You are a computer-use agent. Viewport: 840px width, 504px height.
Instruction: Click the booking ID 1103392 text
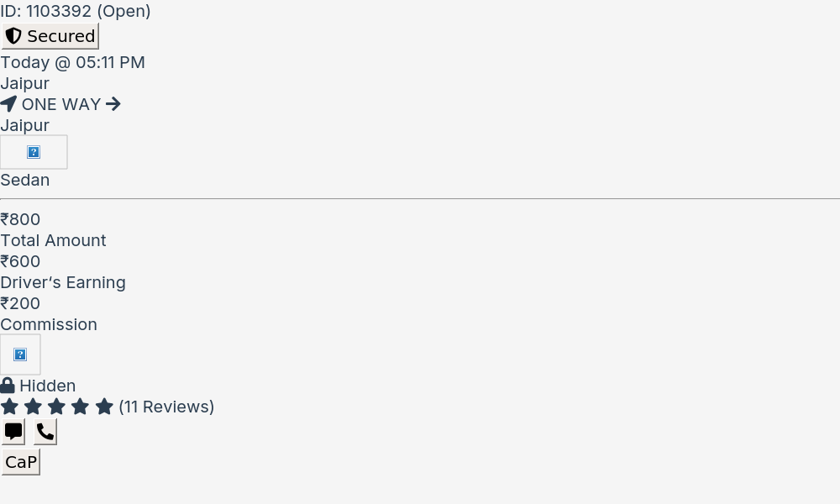[76, 11]
